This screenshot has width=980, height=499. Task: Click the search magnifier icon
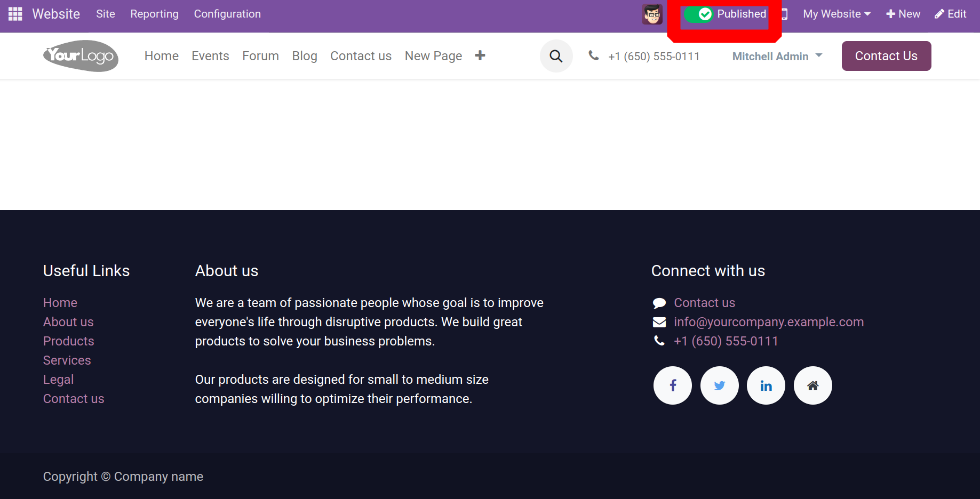point(556,56)
